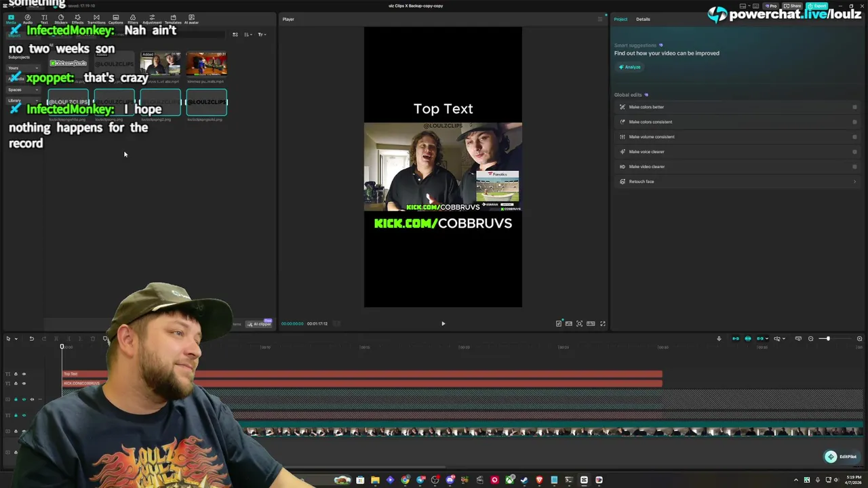
Task: Select the loulzclipspngsolid.png thumbnail
Action: tap(206, 102)
